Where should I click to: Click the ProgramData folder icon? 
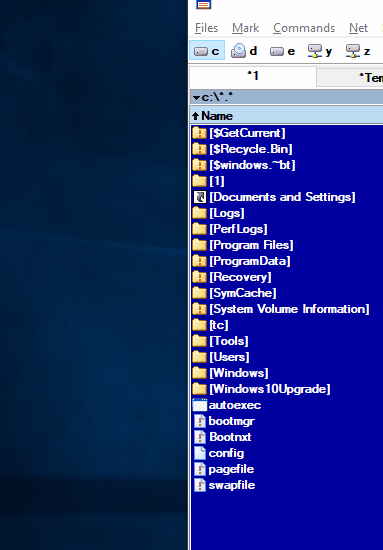(x=200, y=261)
